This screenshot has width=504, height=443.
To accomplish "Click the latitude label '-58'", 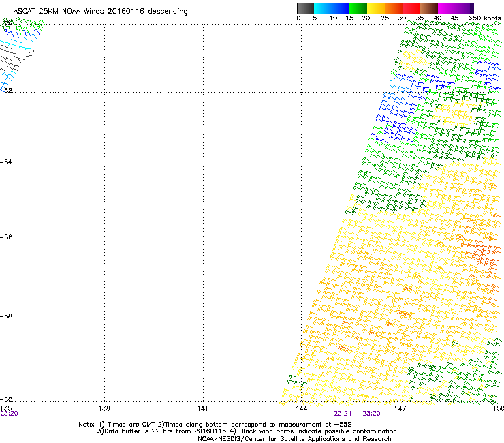I will tap(6, 316).
